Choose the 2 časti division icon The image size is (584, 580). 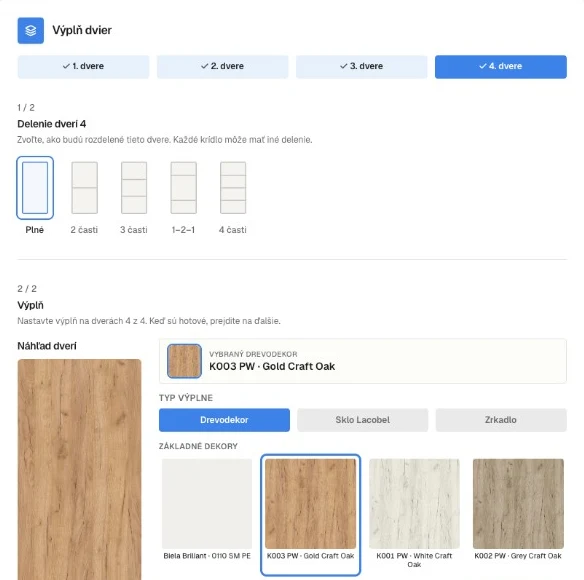(x=85, y=188)
